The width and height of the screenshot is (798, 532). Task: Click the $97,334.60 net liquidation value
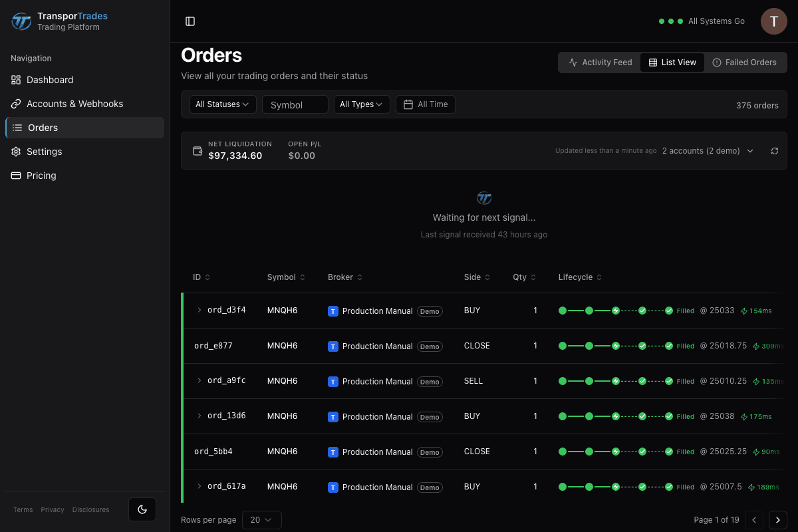point(235,156)
